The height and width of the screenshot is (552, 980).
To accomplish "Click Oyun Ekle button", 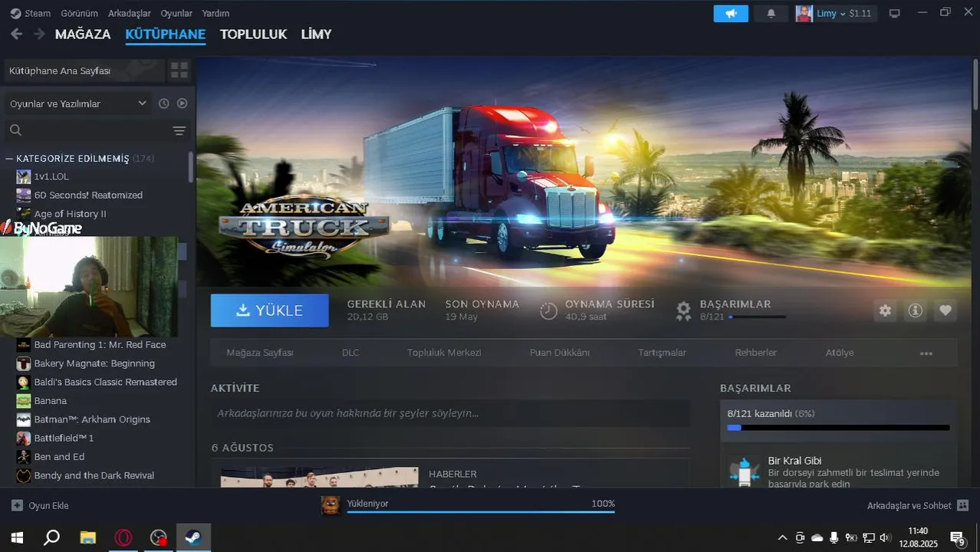I will coord(40,506).
